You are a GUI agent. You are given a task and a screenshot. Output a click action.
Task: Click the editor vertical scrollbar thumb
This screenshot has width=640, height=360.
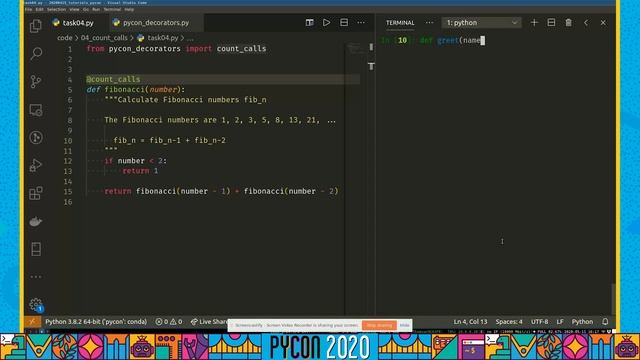[x=371, y=47]
